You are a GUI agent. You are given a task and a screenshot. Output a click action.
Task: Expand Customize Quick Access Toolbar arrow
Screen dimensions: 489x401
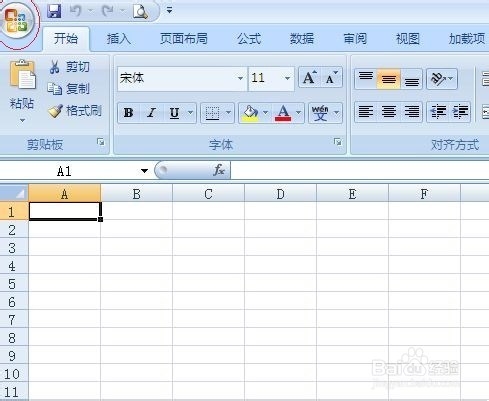pos(169,10)
